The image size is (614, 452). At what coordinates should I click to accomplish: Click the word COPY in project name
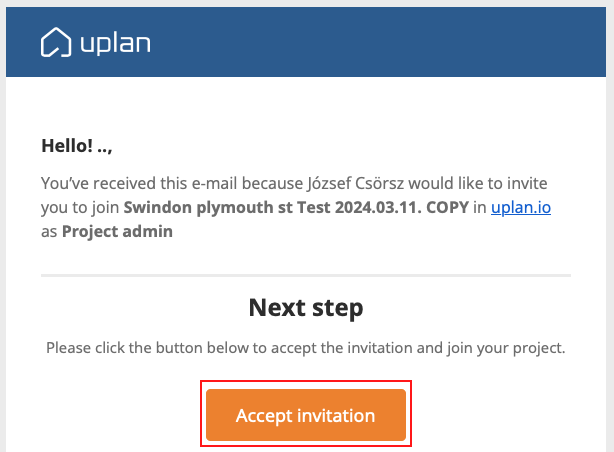click(x=447, y=207)
